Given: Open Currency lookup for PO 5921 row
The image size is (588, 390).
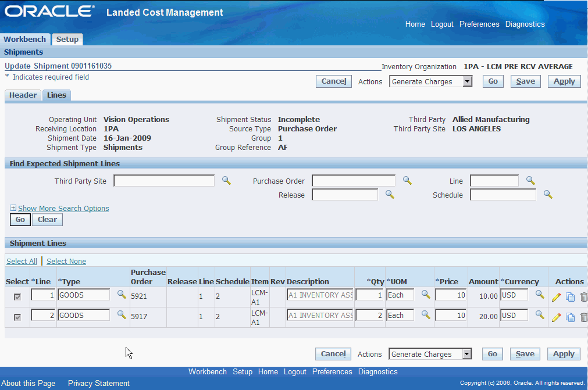Looking at the screenshot, I should click(540, 295).
